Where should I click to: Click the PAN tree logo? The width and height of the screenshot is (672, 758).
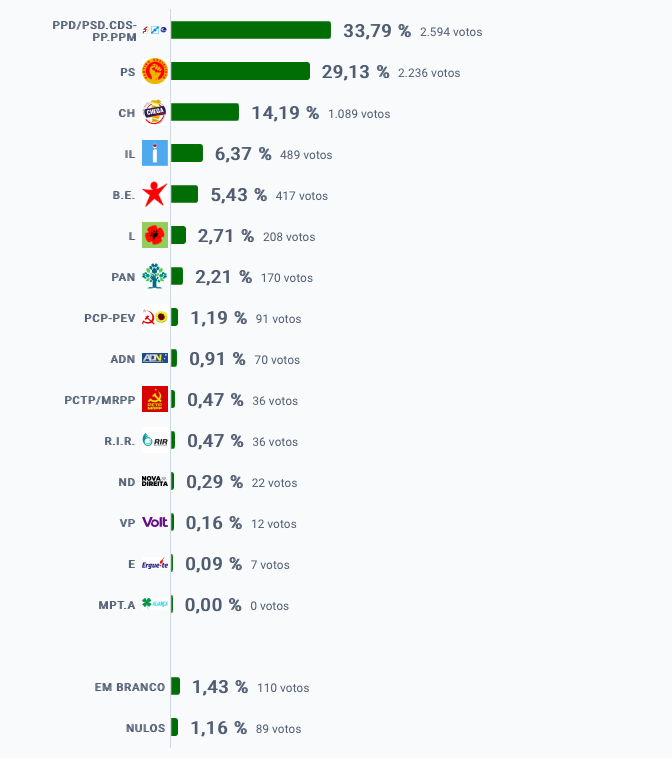[155, 276]
